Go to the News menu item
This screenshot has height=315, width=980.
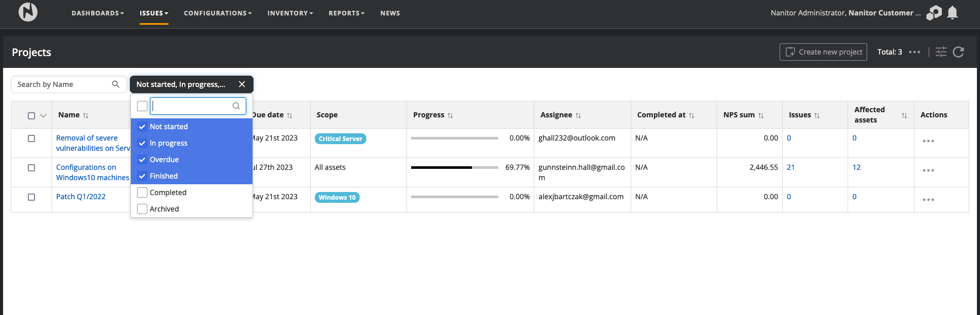390,13
